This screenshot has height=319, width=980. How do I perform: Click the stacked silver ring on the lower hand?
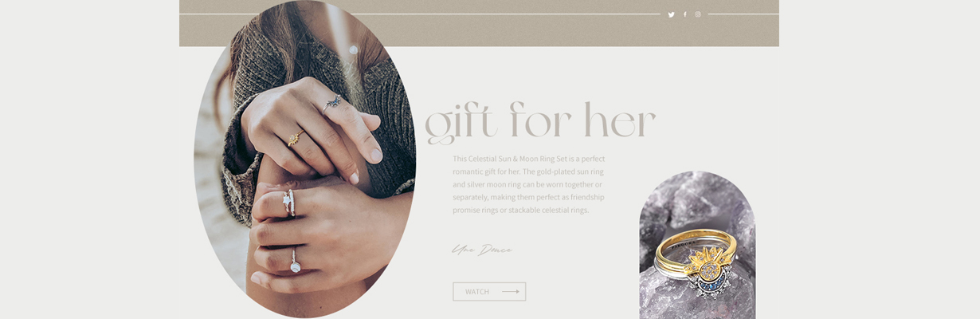pos(289,203)
